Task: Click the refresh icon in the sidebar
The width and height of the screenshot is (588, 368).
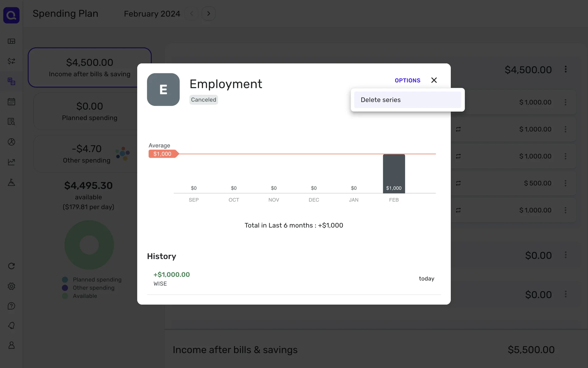Action: click(11, 266)
